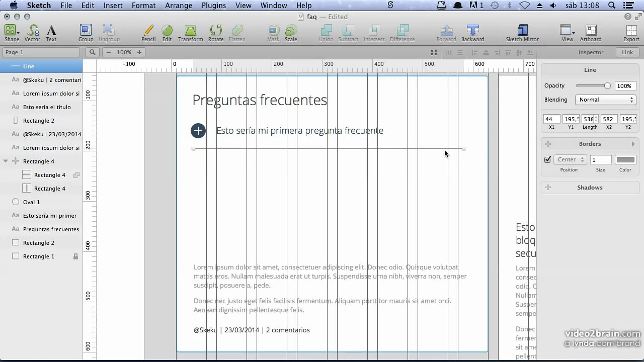This screenshot has width=644, height=362.
Task: Launch Sketch Mirror
Action: coord(522,33)
